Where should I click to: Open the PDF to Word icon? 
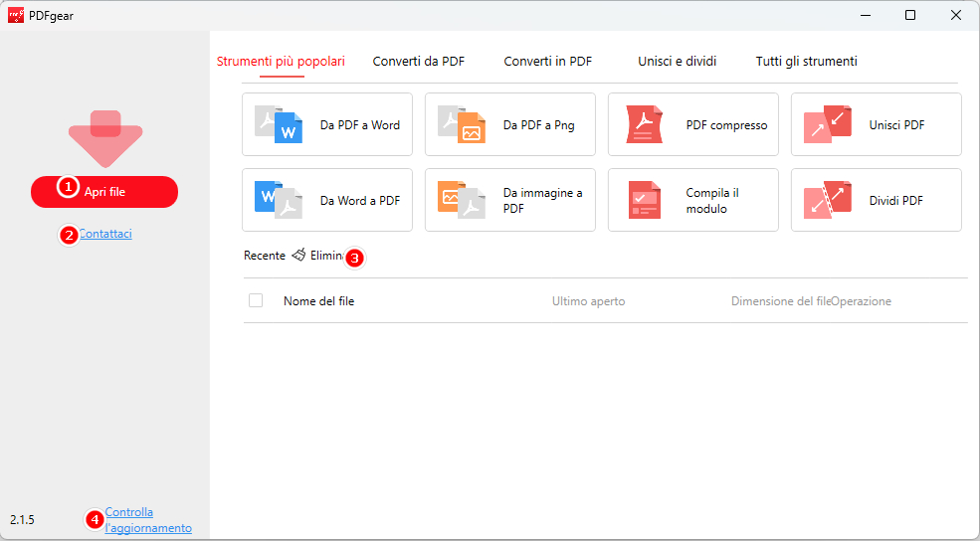(x=279, y=124)
